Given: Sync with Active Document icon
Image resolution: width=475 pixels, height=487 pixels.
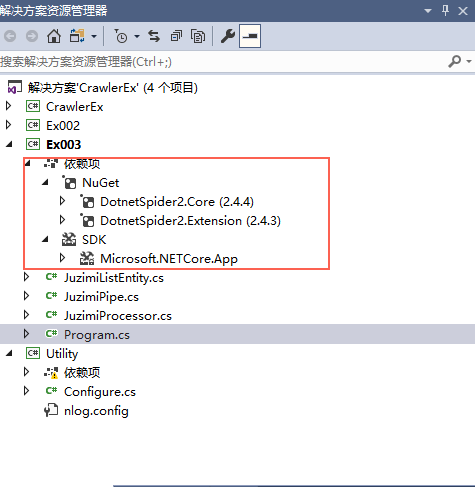Looking at the screenshot, I should [x=154, y=36].
